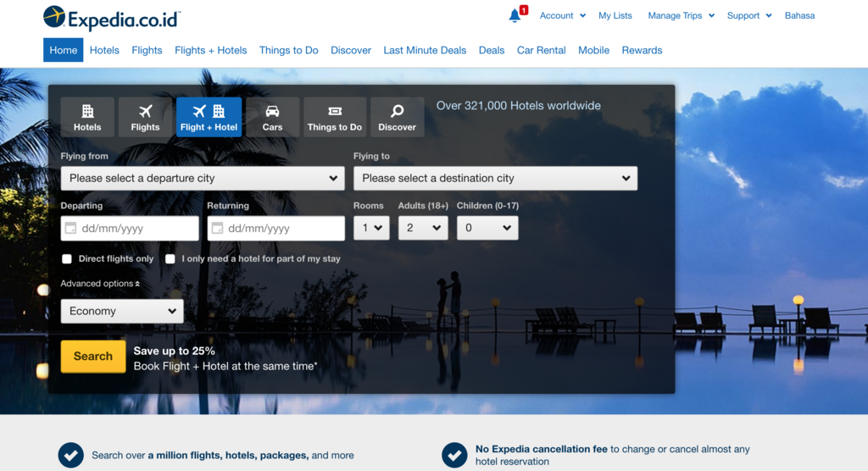Open Rewards navigation item
868x471 pixels.
pos(642,50)
